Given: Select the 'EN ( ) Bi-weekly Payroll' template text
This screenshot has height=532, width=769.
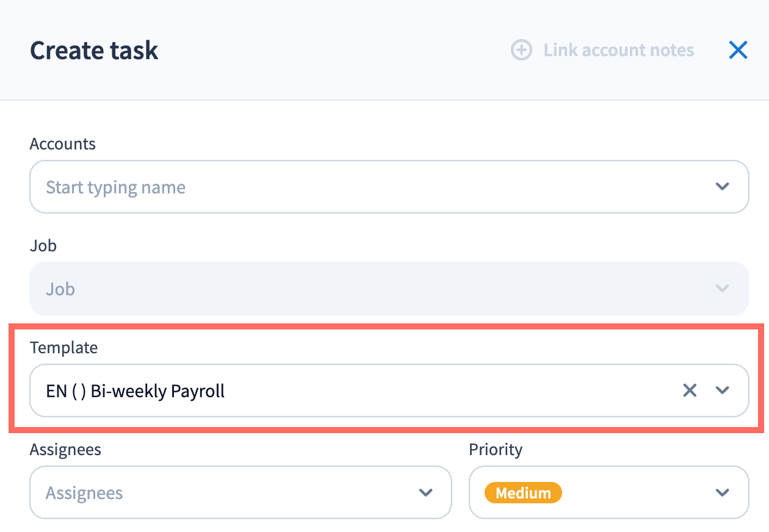Looking at the screenshot, I should 135,390.
